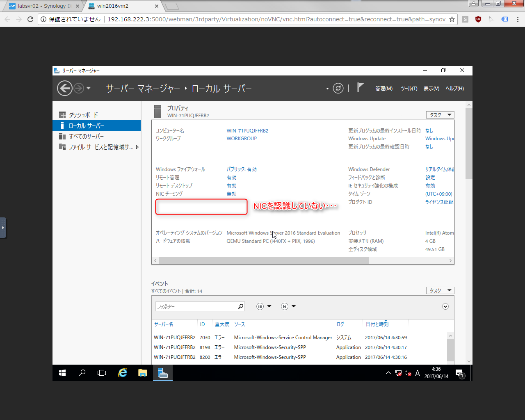Open the 表示(V) menu
The height and width of the screenshot is (420, 525).
[431, 89]
